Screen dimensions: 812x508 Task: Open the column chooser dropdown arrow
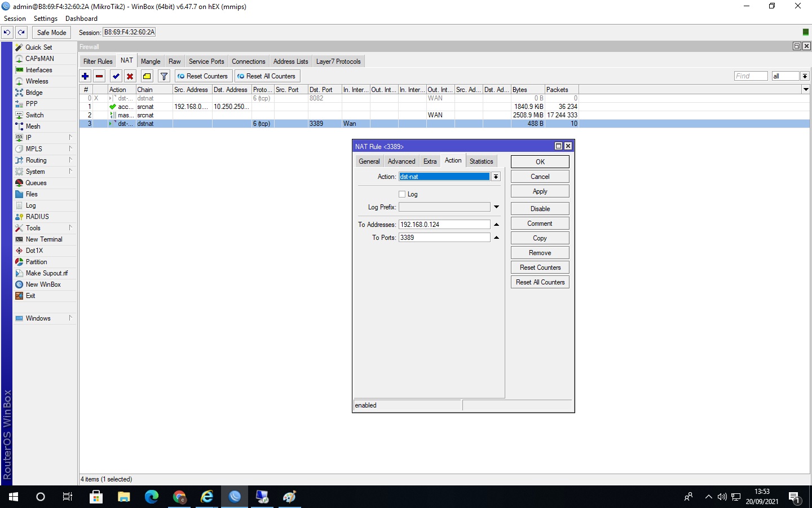(x=806, y=89)
